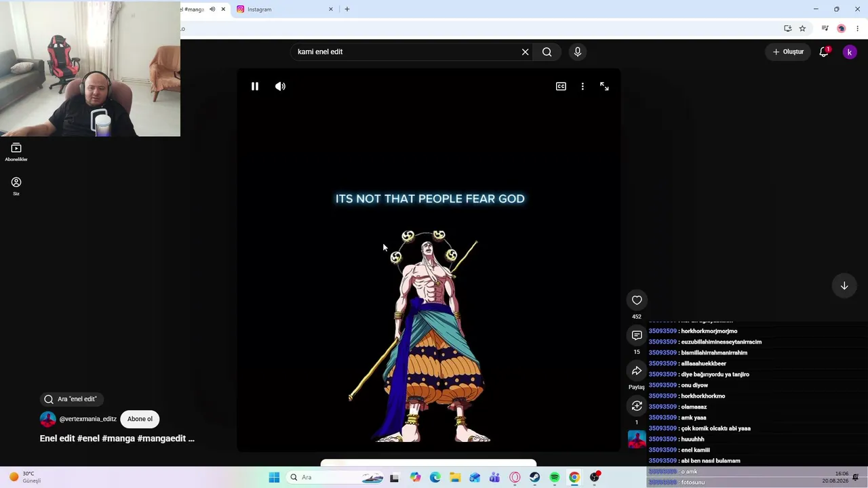The image size is (868, 488).
Task: Like the Enel edit Short
Action: pos(637,300)
